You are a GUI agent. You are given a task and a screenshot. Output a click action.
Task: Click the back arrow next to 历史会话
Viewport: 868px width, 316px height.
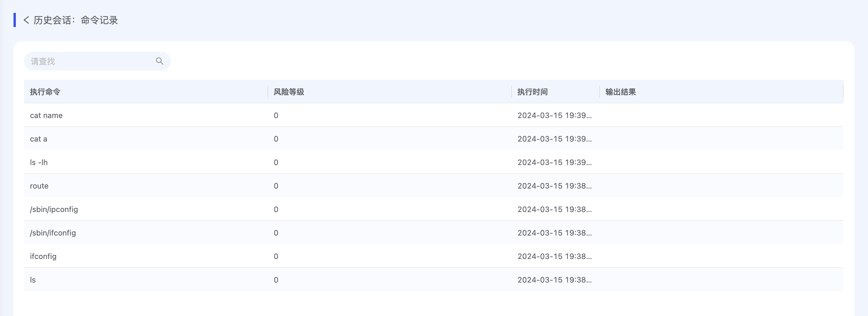point(26,20)
